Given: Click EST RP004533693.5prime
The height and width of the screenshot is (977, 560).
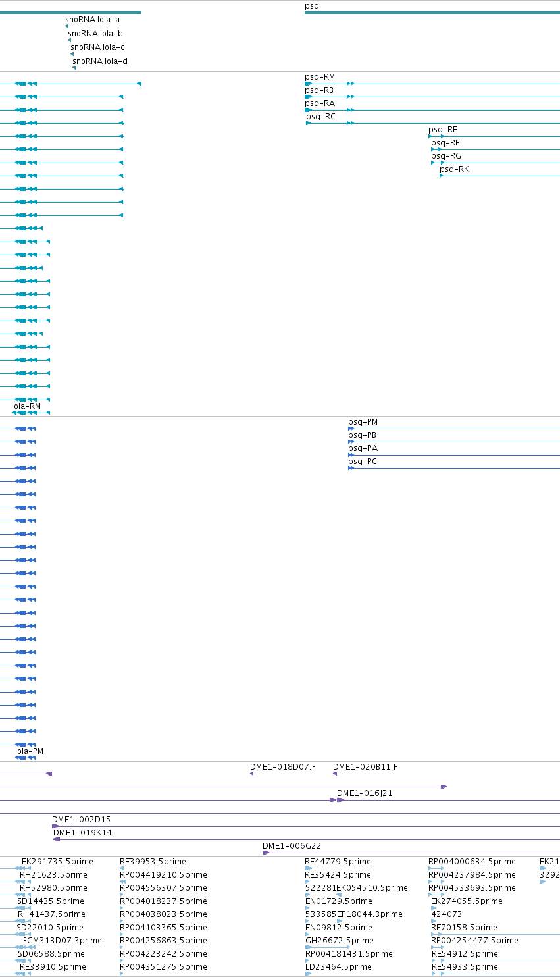Looking at the screenshot, I should tap(472, 888).
